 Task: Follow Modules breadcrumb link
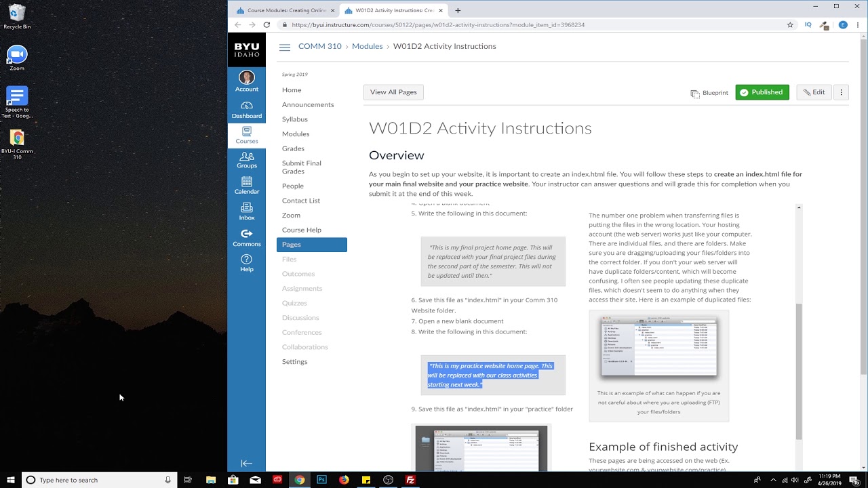(x=368, y=46)
